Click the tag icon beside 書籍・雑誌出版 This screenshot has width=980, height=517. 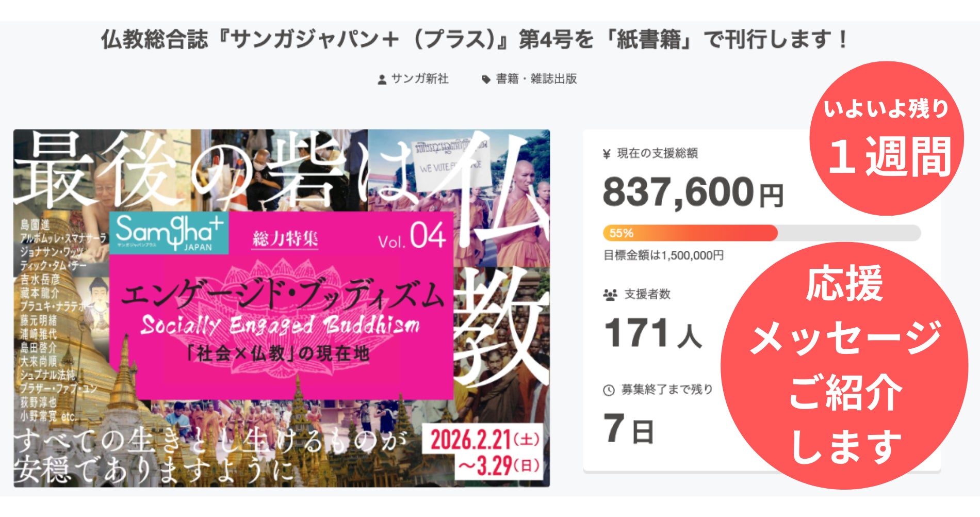click(x=485, y=79)
